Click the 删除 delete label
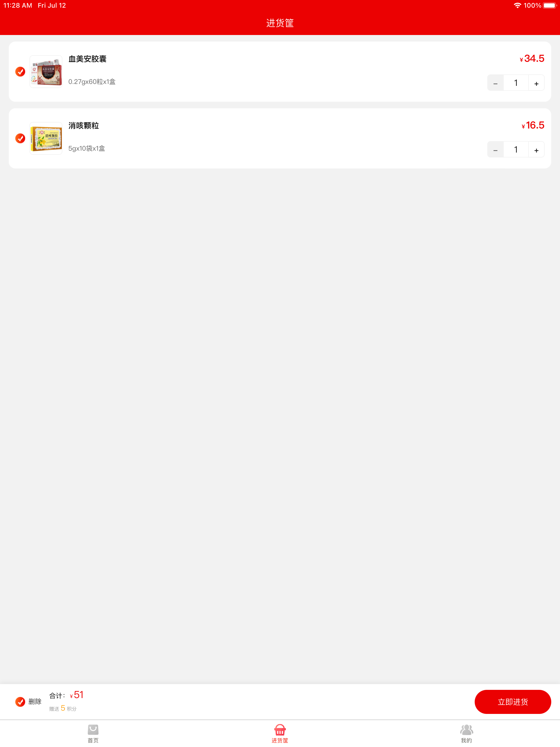Image resolution: width=560 pixels, height=747 pixels. (35, 702)
